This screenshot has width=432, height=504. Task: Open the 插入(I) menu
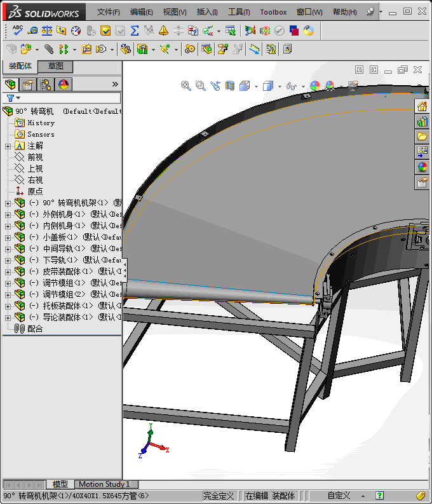click(207, 12)
